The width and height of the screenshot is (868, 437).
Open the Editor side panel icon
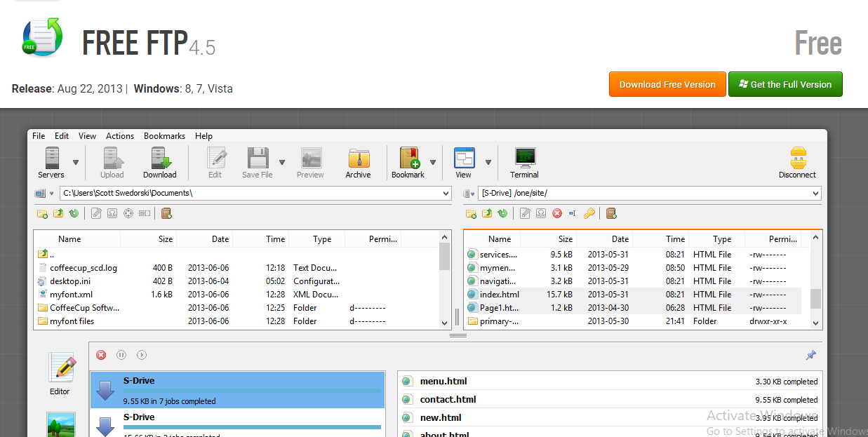(60, 367)
